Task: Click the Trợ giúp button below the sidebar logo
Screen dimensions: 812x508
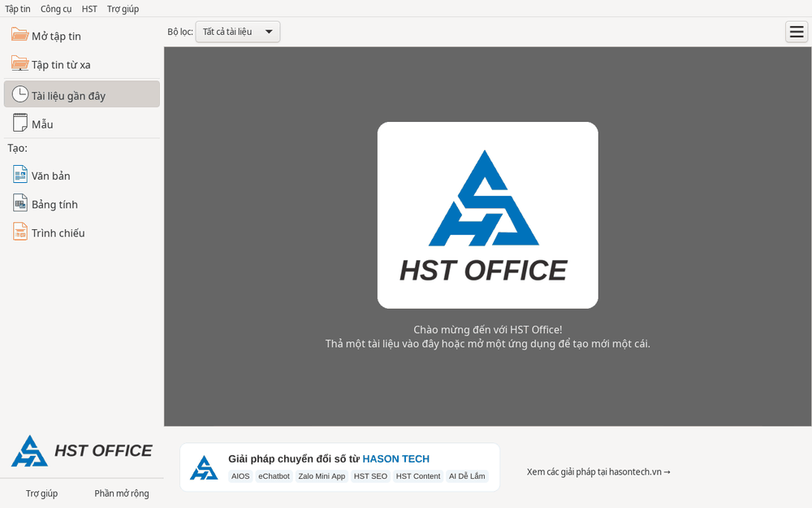Action: tap(42, 493)
